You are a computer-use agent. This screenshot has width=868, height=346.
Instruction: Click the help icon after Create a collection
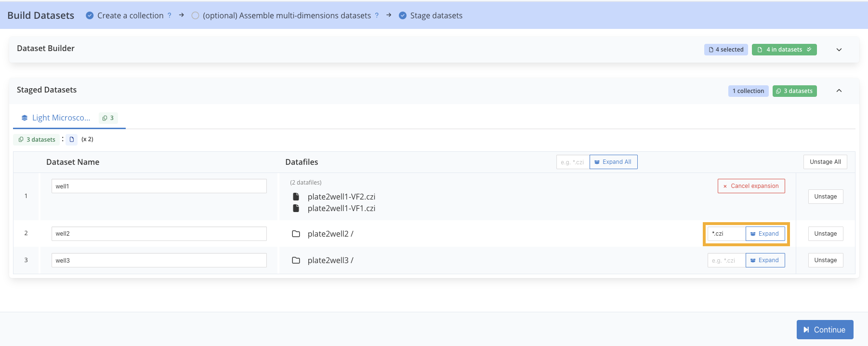pos(170,15)
